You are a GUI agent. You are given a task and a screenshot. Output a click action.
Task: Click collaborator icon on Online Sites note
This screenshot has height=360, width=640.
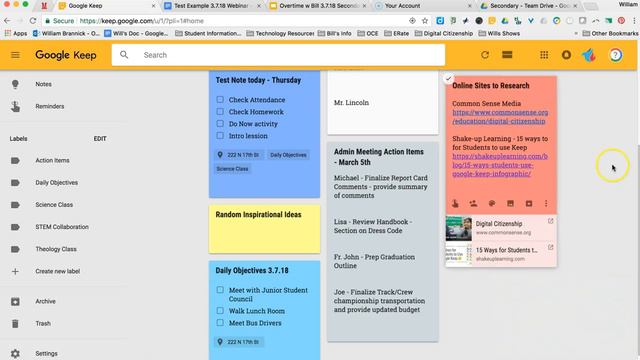coord(473,203)
